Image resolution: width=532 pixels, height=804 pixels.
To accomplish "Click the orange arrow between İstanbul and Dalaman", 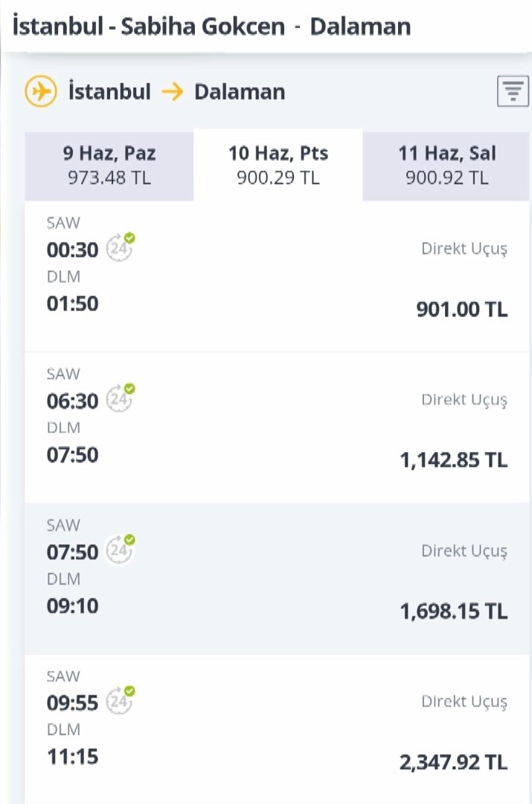I will coord(172,92).
